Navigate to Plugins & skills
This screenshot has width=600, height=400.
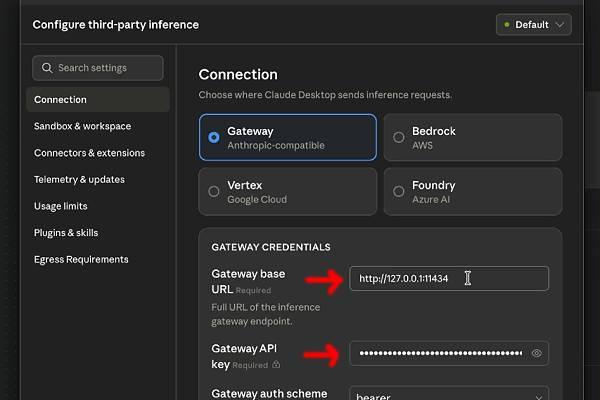coord(66,233)
